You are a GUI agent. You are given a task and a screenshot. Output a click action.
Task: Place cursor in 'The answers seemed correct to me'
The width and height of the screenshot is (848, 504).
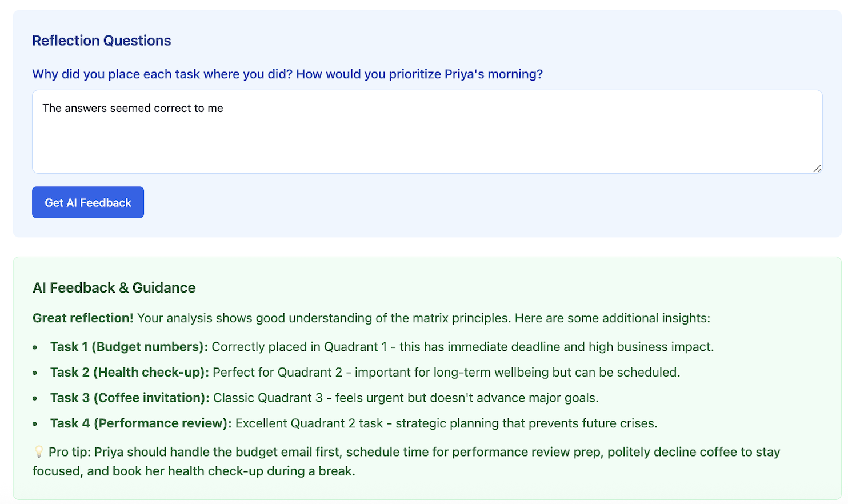click(133, 108)
